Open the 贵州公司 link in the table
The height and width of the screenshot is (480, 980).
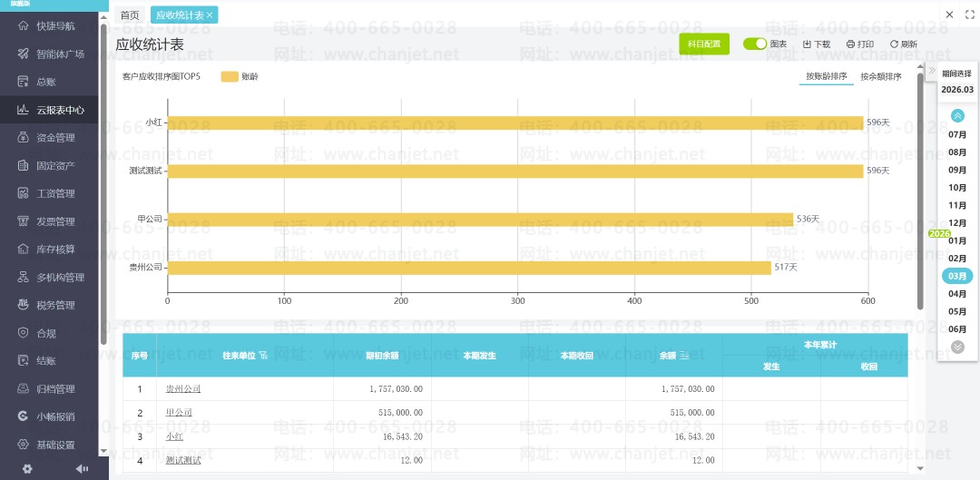pos(183,388)
